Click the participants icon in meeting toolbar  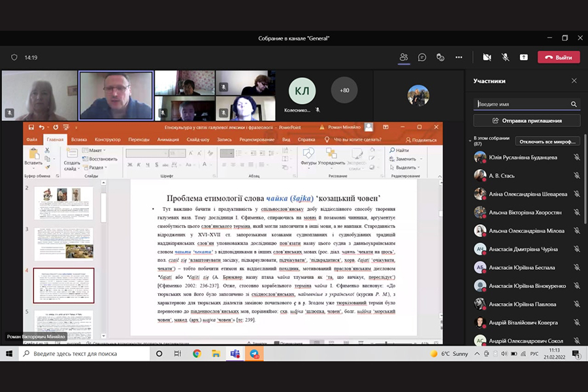(404, 57)
